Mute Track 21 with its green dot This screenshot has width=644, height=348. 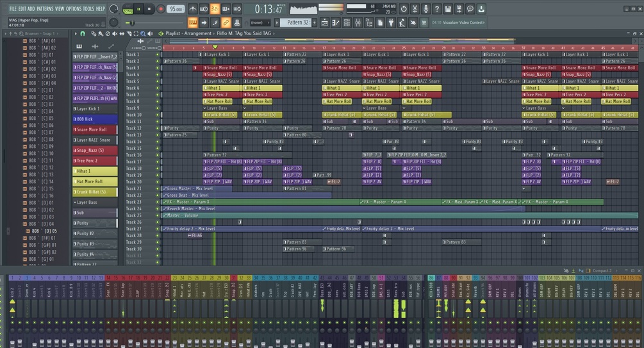tap(157, 188)
